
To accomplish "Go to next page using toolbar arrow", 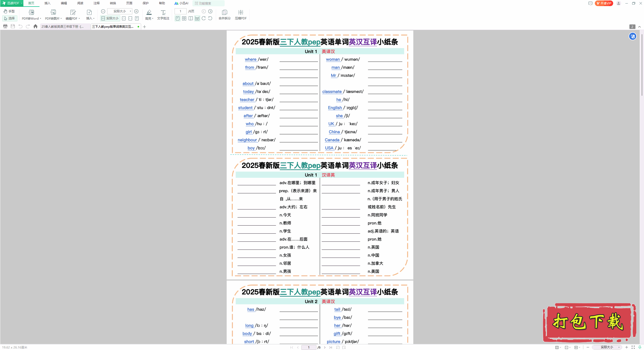I will [x=210, y=11].
